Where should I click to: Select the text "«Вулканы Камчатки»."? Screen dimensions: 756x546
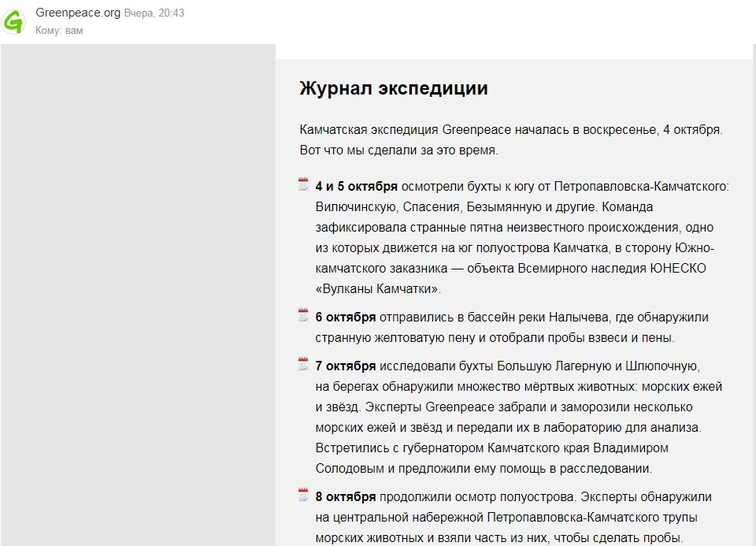click(x=378, y=289)
